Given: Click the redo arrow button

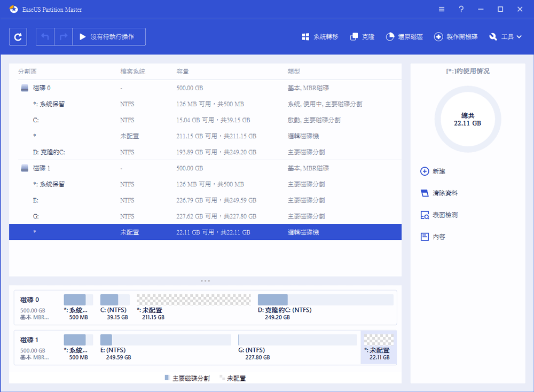Looking at the screenshot, I should [x=64, y=37].
